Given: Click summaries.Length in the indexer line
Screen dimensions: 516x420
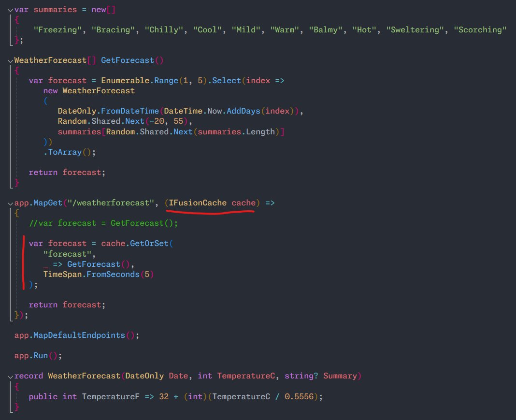Looking at the screenshot, I should (x=236, y=132).
